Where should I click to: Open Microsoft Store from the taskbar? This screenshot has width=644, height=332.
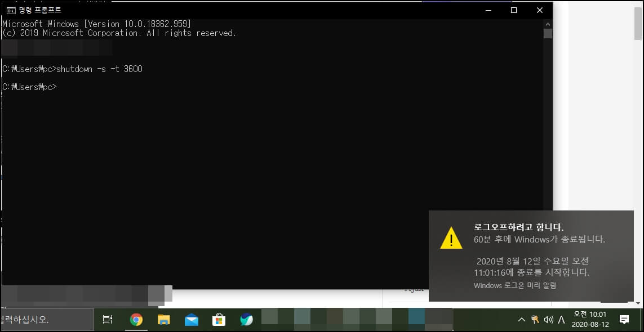tap(219, 319)
